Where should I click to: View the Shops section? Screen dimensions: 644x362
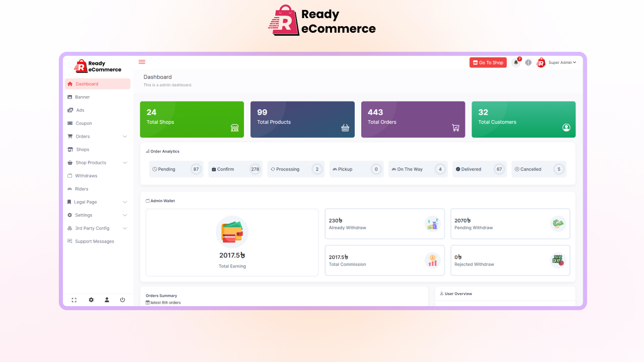click(x=83, y=149)
